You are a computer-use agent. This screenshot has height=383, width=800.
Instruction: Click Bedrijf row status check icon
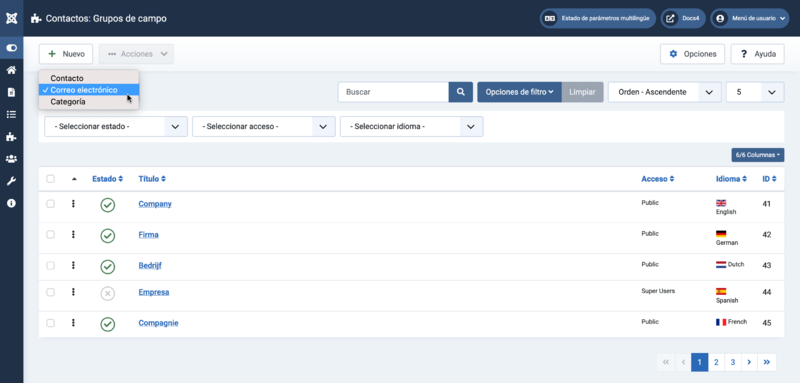[x=108, y=267]
